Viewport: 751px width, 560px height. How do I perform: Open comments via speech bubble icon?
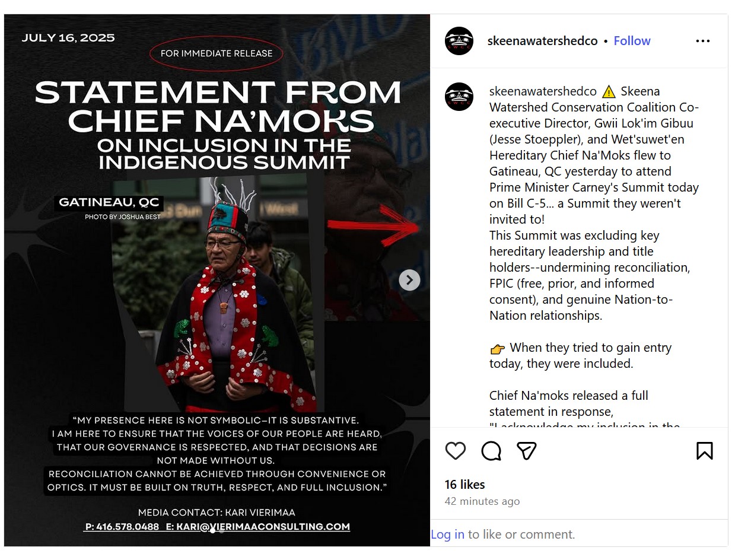(x=491, y=451)
